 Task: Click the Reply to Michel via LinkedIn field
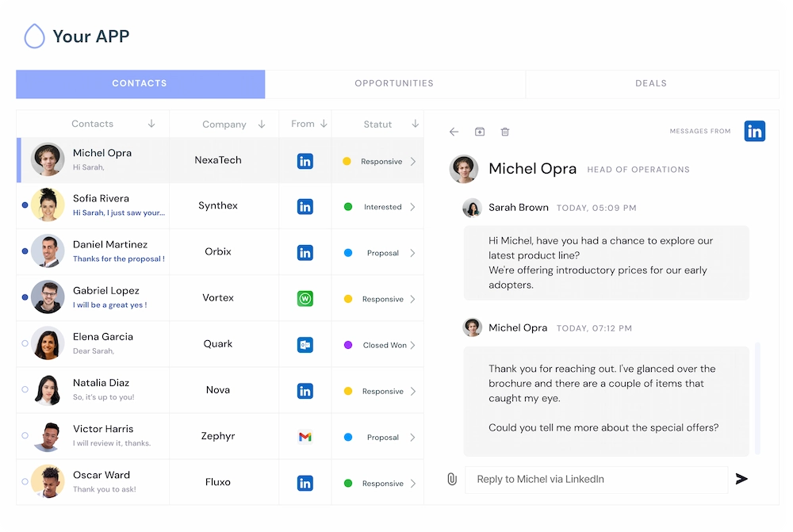coord(595,480)
